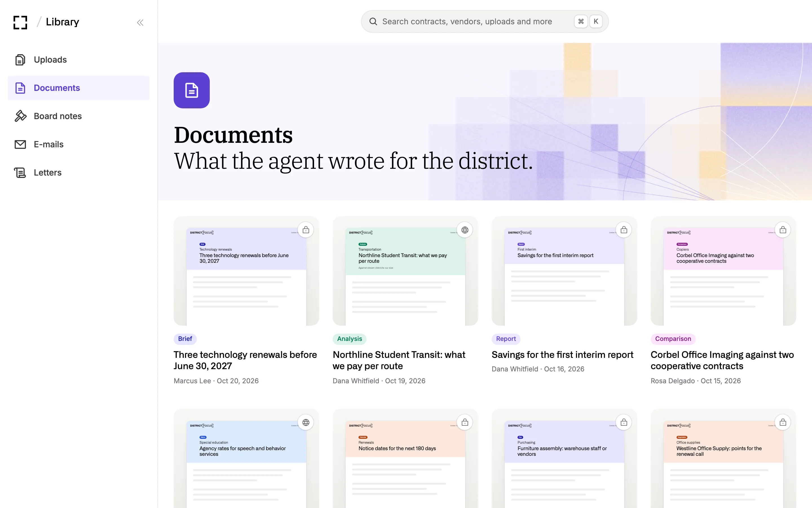The image size is (812, 508).
Task: Select Documents in the sidebar
Action: pyautogui.click(x=78, y=88)
